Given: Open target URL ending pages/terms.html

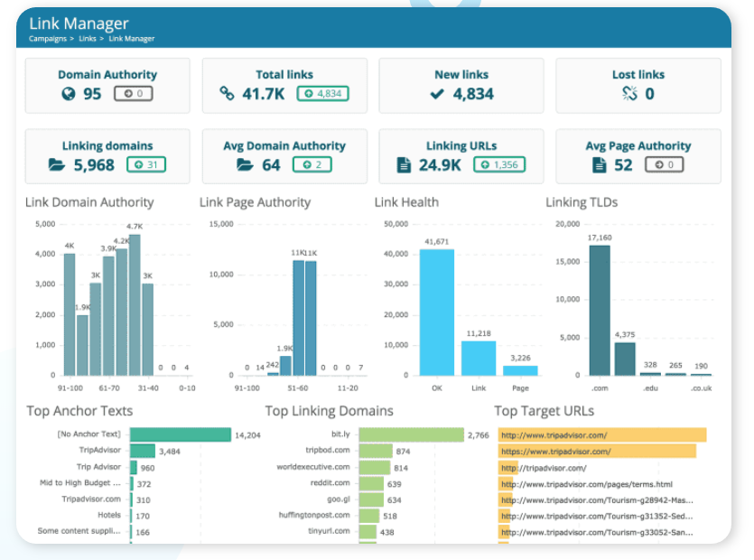Looking at the screenshot, I should [587, 484].
